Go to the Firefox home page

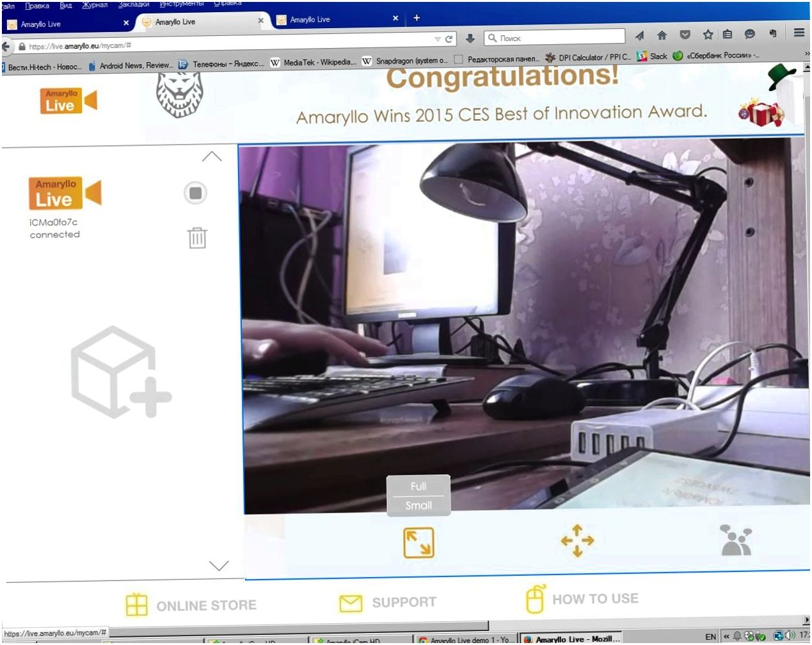click(662, 35)
